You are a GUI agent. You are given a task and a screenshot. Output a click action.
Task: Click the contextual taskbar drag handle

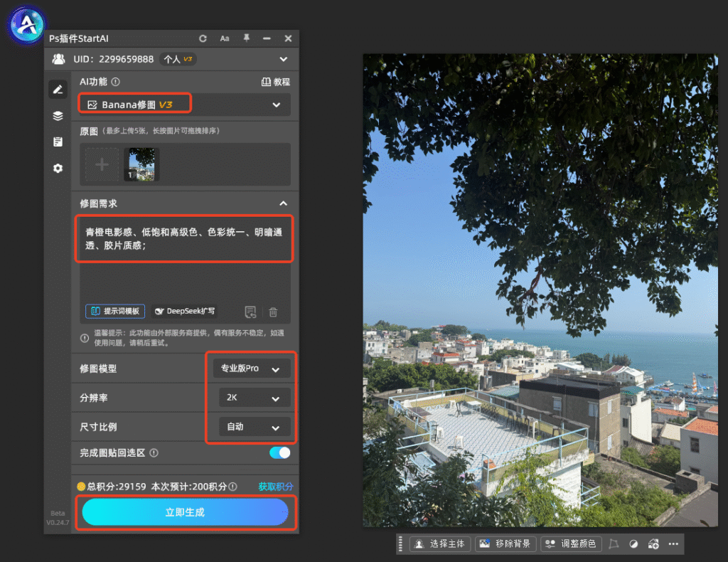[401, 544]
